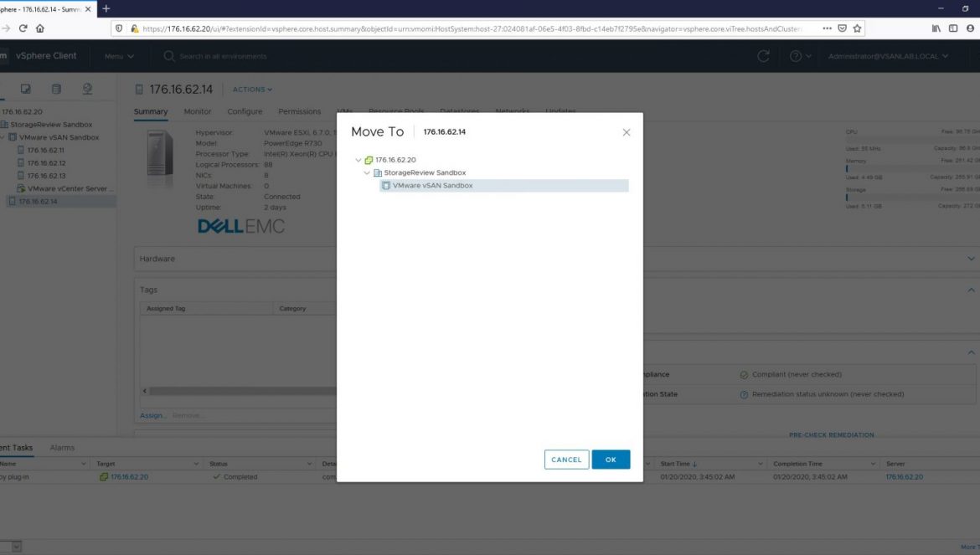
Task: Click the vCenter icon beside 176.16.62.20 in dialog
Action: 369,161
